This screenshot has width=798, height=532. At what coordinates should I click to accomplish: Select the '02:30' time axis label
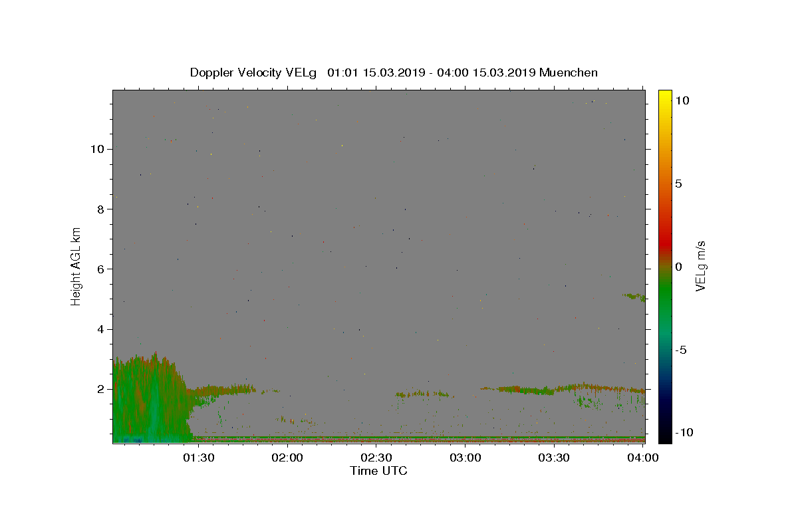tap(376, 458)
